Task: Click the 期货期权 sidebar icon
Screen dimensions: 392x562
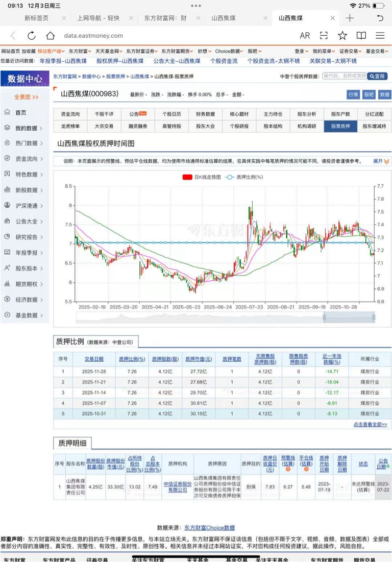Action: coord(7,283)
